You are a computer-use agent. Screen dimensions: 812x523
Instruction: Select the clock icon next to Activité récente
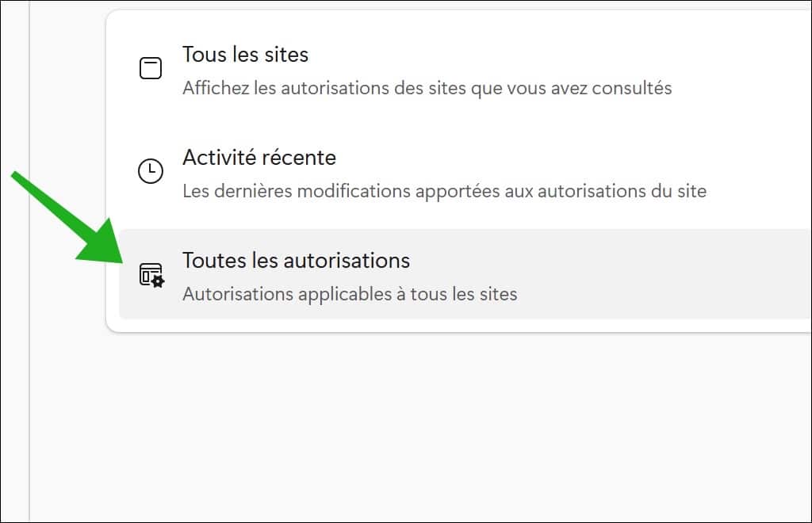[150, 170]
